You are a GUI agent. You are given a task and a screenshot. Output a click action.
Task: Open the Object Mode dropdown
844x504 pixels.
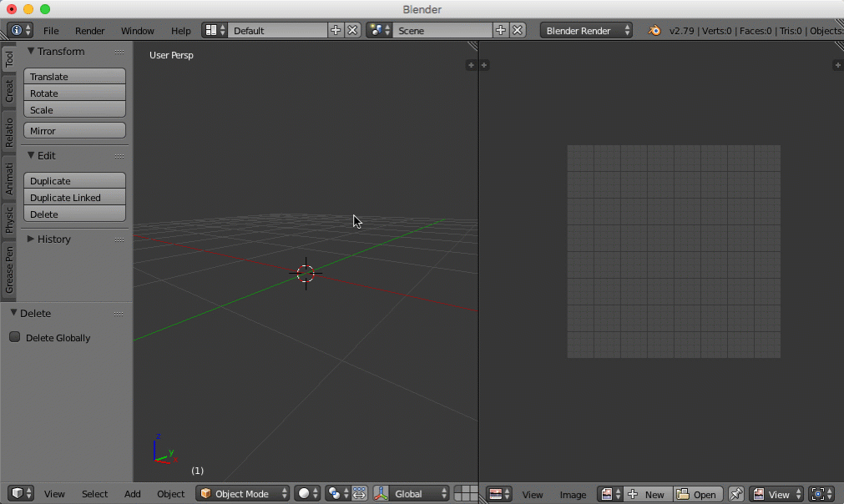click(x=243, y=493)
